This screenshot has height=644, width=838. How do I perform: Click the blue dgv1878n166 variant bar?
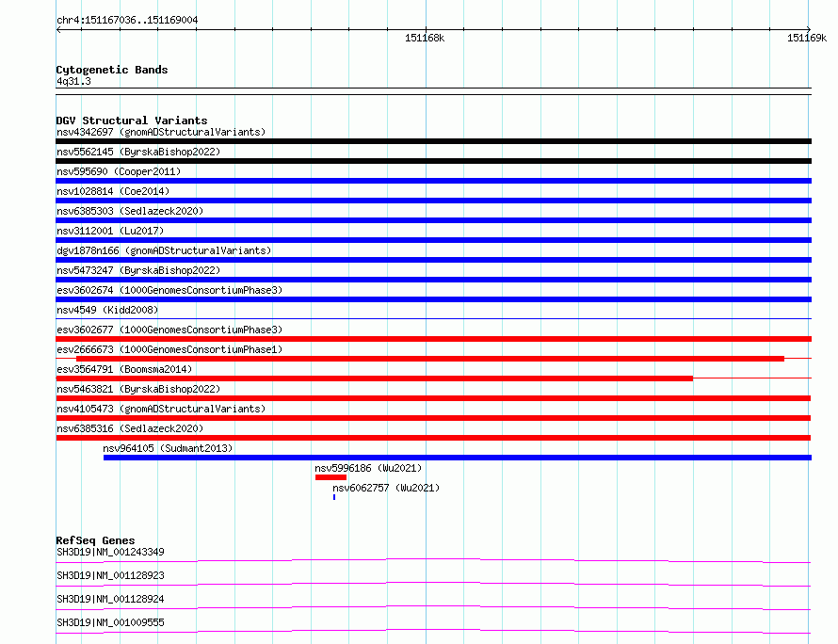433,260
